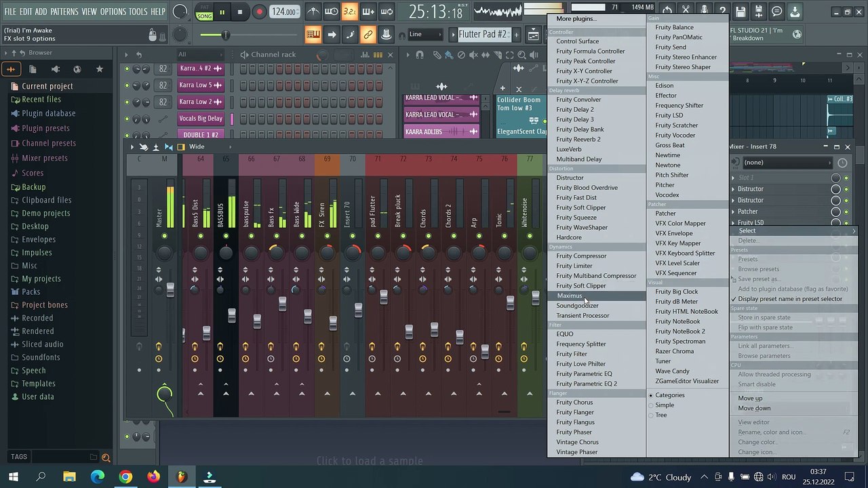
Task: Pause playback with the pause button
Action: point(222,12)
